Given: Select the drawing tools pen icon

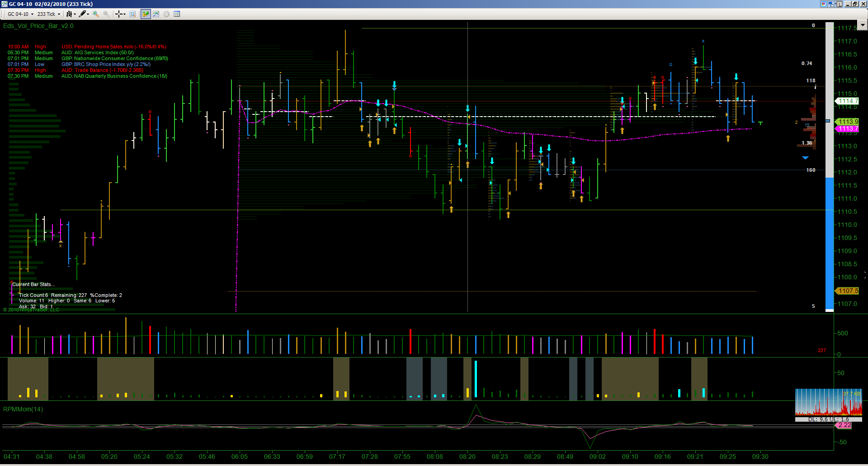Looking at the screenshot, I should click(82, 14).
